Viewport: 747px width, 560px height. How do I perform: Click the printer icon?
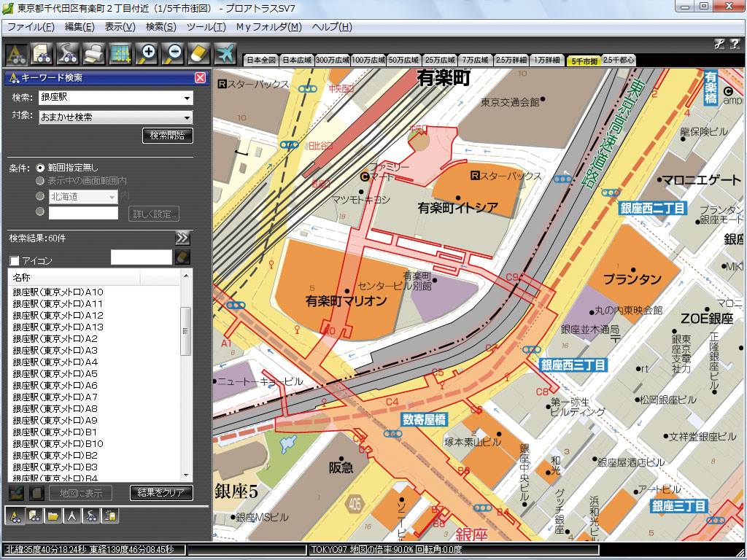click(94, 53)
